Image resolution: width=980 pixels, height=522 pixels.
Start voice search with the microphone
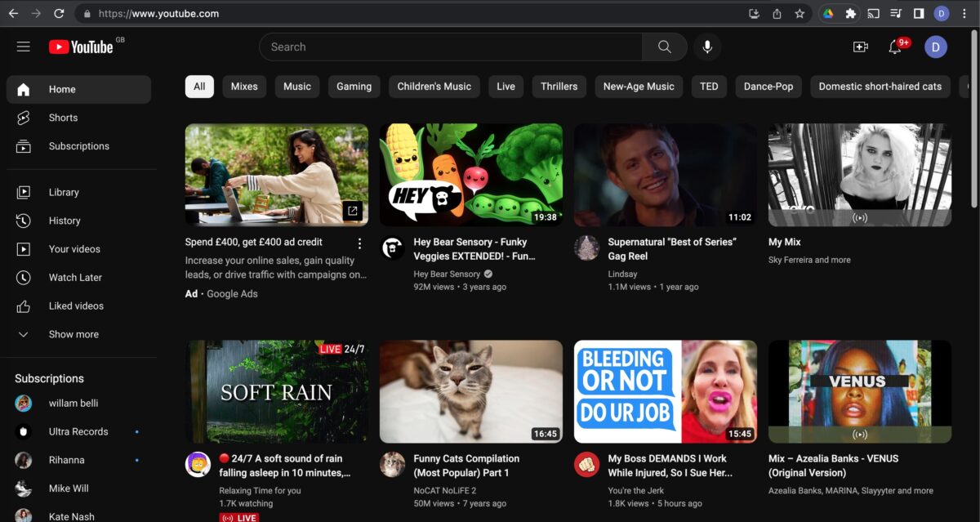707,47
